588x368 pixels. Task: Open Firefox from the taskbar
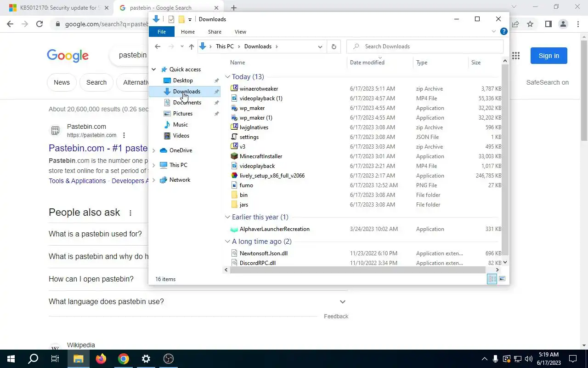(x=101, y=359)
